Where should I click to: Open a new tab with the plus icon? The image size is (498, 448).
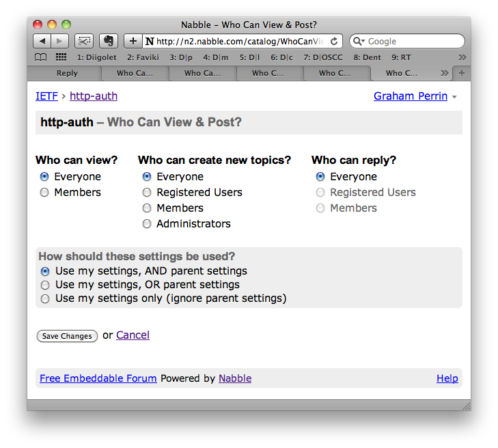click(x=462, y=73)
